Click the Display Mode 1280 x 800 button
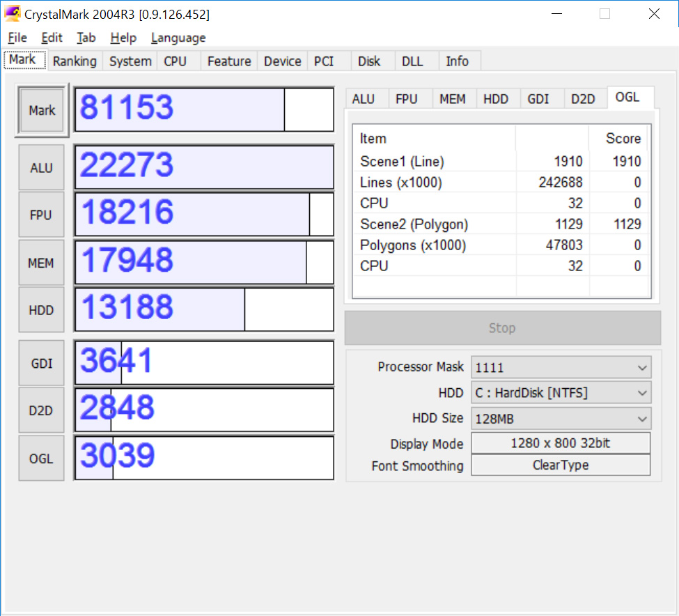Image resolution: width=679 pixels, height=616 pixels. (x=561, y=443)
